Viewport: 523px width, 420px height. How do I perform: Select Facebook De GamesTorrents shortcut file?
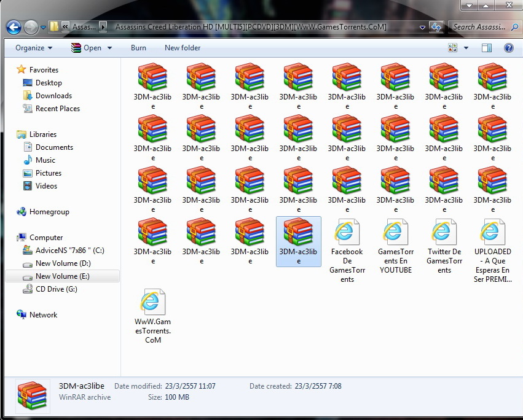pyautogui.click(x=347, y=251)
